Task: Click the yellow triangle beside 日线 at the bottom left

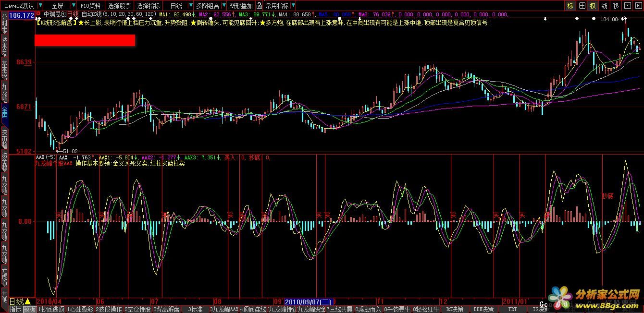Action: tap(28, 301)
